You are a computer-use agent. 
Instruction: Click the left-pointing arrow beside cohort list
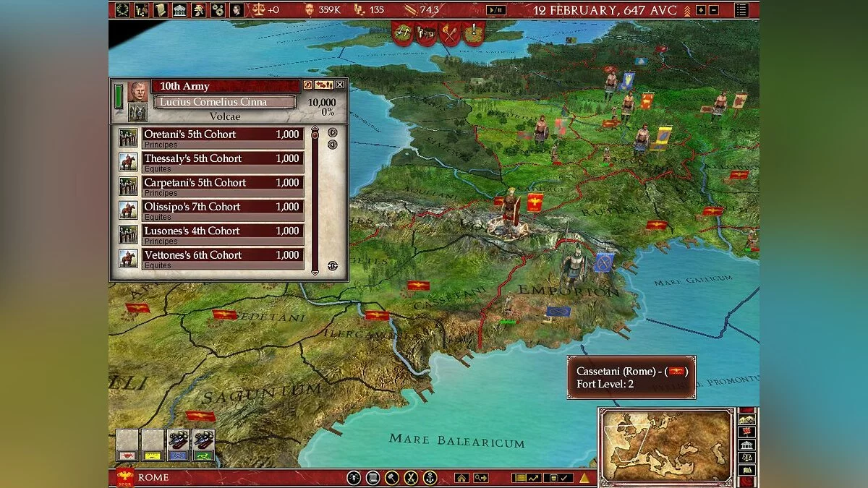tap(332, 145)
